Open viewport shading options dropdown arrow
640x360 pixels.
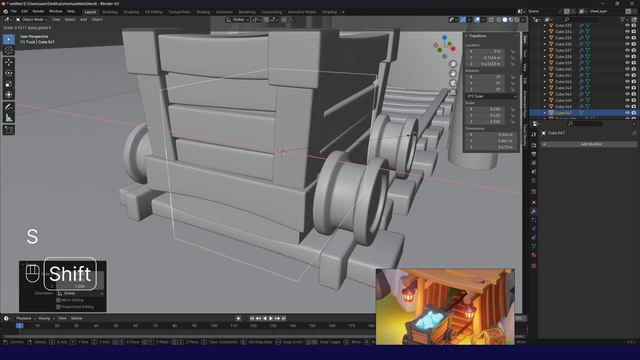523,20
